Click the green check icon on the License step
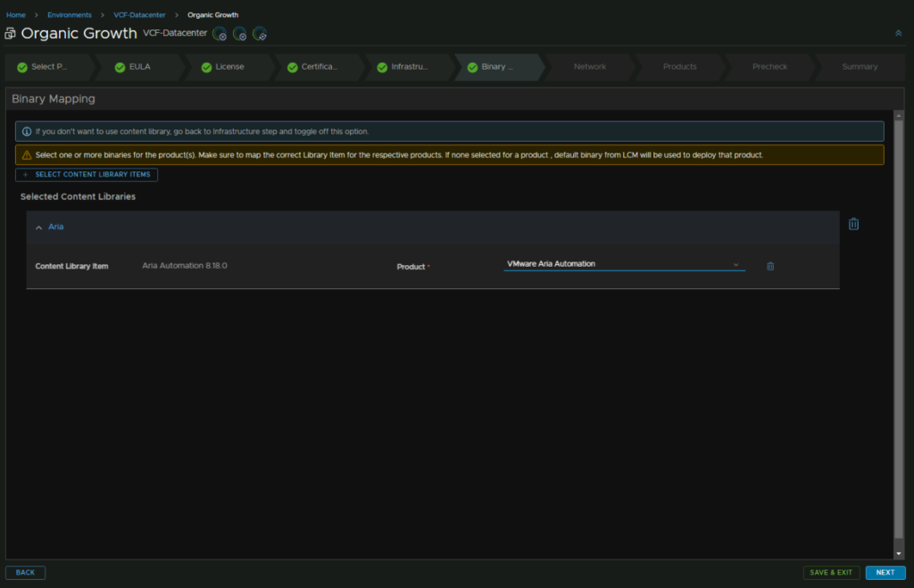This screenshot has width=914, height=588. tap(206, 68)
